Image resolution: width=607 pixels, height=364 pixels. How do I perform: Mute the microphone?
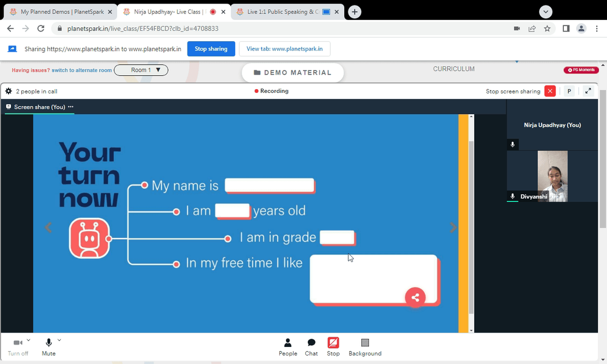(49, 347)
